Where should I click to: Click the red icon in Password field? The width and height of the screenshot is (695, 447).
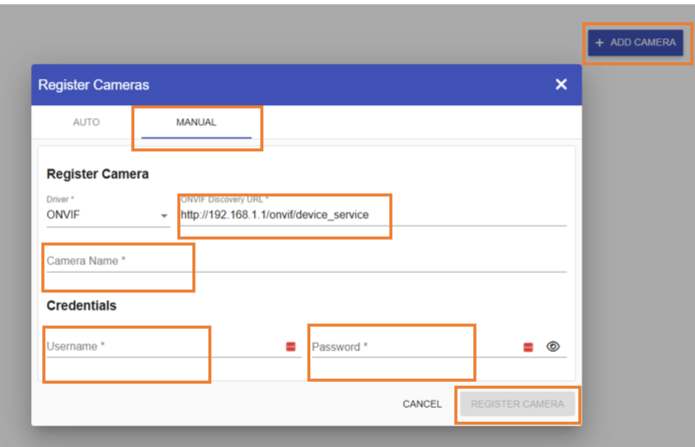pos(528,347)
